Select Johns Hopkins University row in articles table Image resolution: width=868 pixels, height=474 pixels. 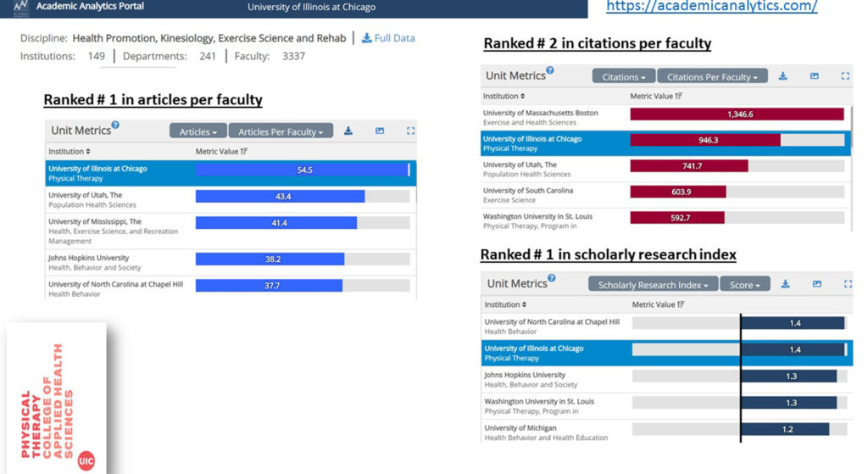231,263
